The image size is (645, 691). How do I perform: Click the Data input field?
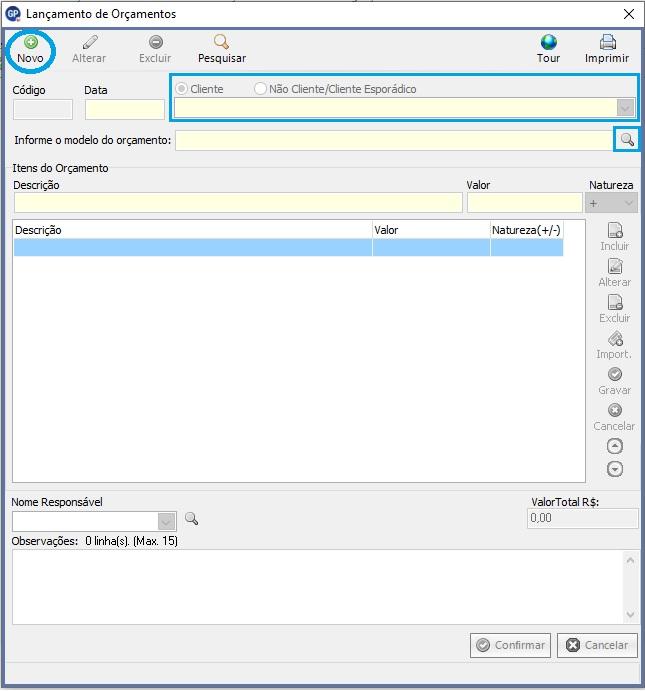[125, 109]
